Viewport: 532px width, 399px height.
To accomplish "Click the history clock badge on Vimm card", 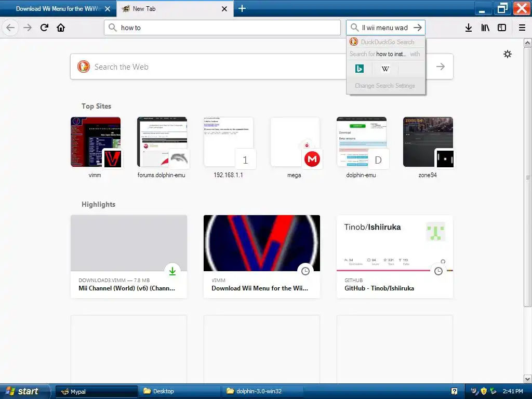I will (305, 271).
